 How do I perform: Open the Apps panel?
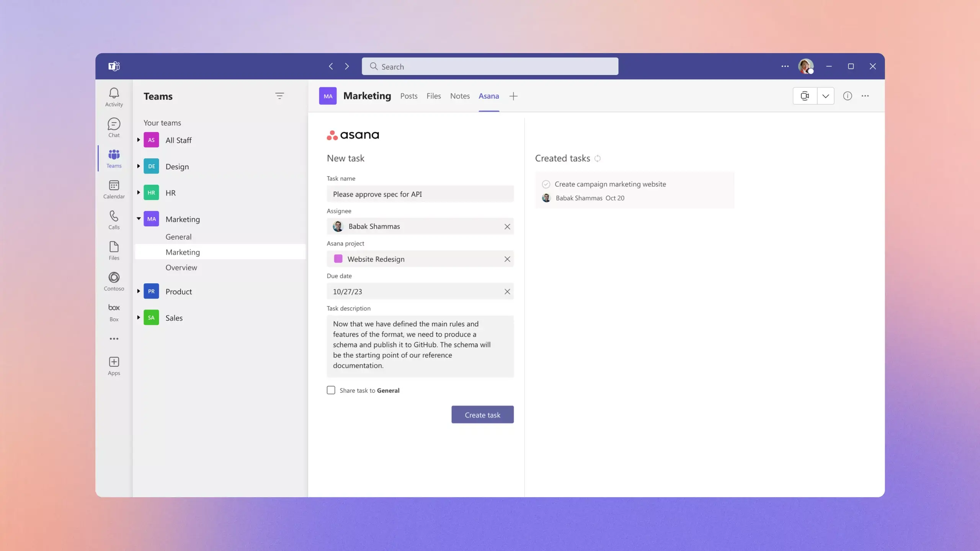coord(113,366)
